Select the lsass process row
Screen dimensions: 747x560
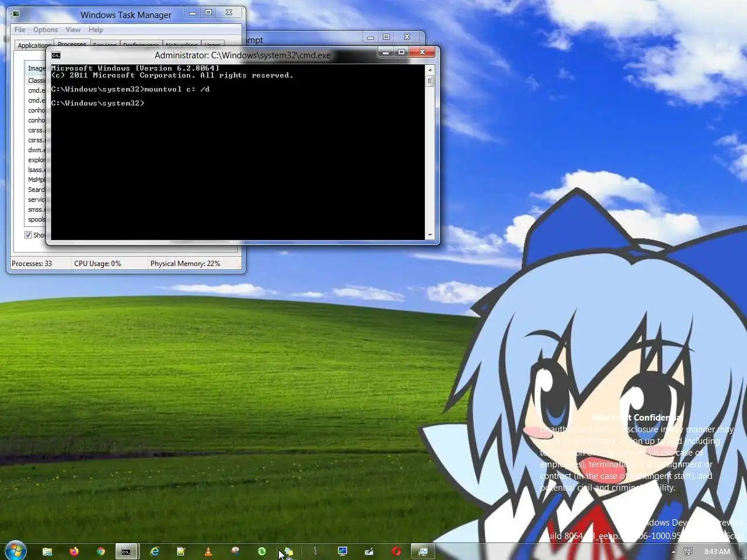pyautogui.click(x=36, y=170)
